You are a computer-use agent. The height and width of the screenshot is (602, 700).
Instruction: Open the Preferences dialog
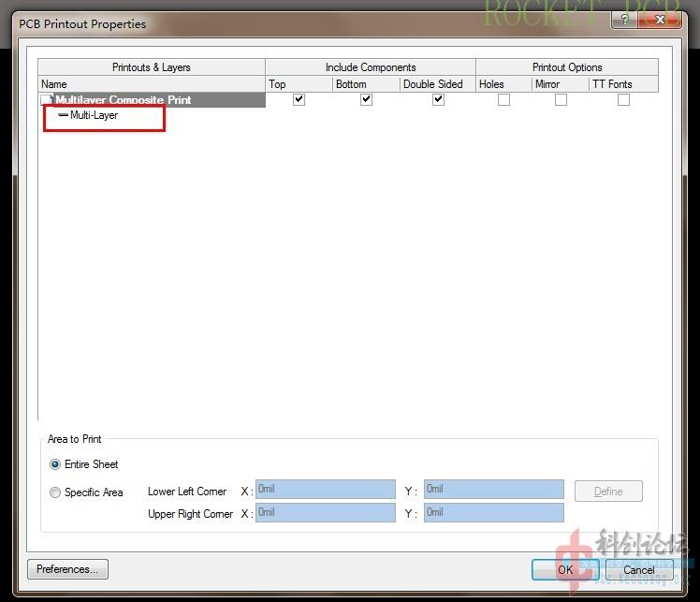(x=67, y=569)
